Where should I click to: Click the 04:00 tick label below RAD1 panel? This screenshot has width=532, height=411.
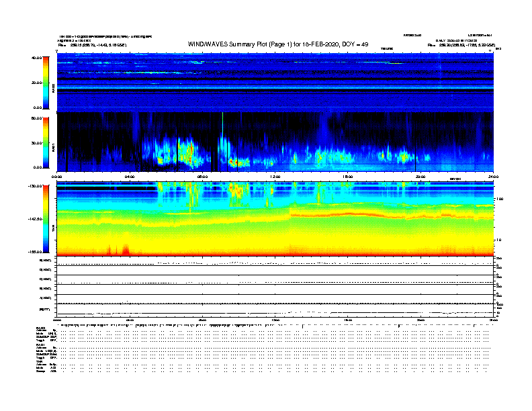click(x=130, y=177)
